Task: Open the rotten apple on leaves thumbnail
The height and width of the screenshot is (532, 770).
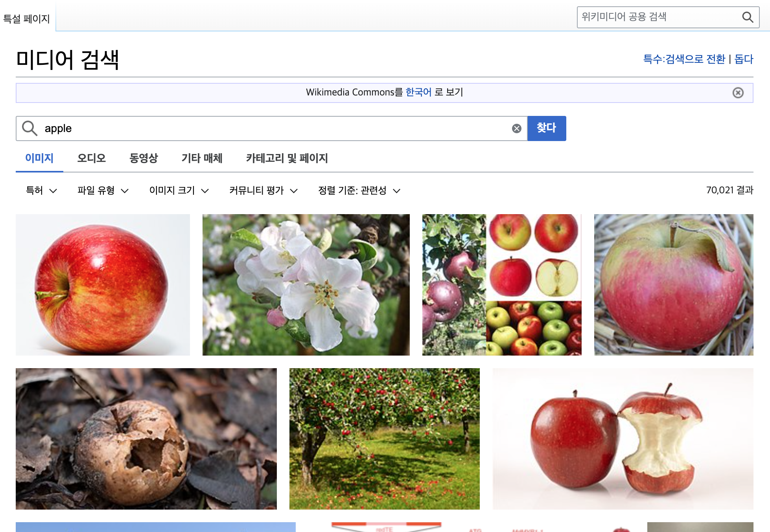Action: (x=146, y=438)
